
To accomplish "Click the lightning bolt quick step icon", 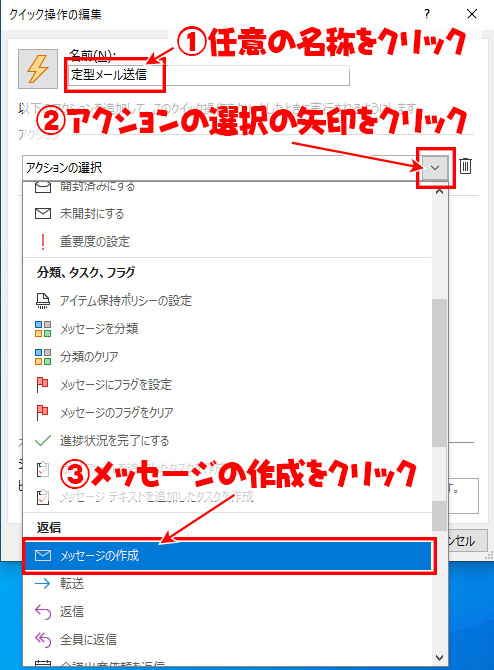I will pyautogui.click(x=38, y=69).
